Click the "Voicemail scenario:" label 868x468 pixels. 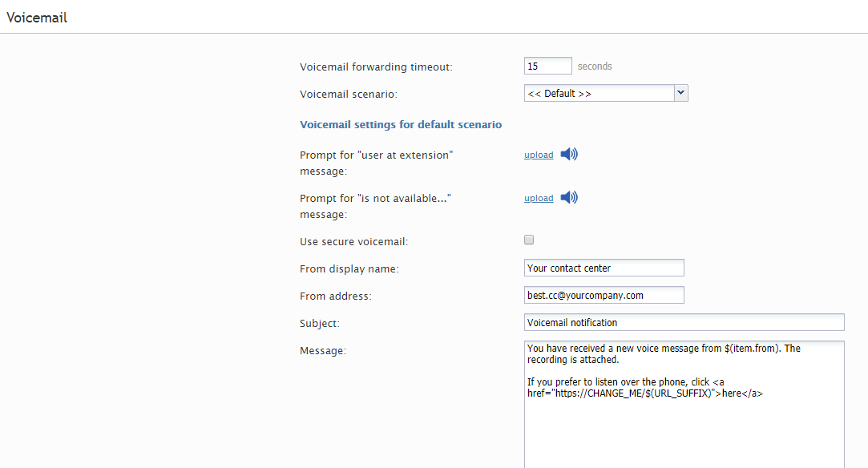(x=349, y=94)
